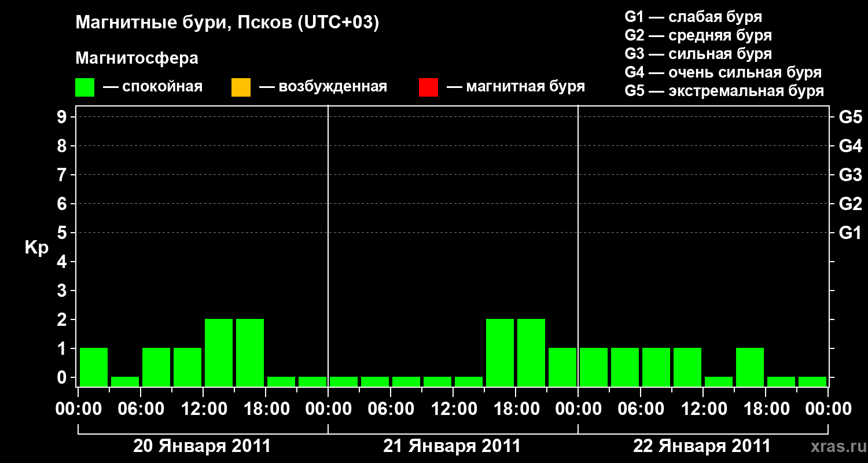Select 'G2 — средняя буря' legend line
This screenshot has height=463, width=868.
click(x=698, y=35)
